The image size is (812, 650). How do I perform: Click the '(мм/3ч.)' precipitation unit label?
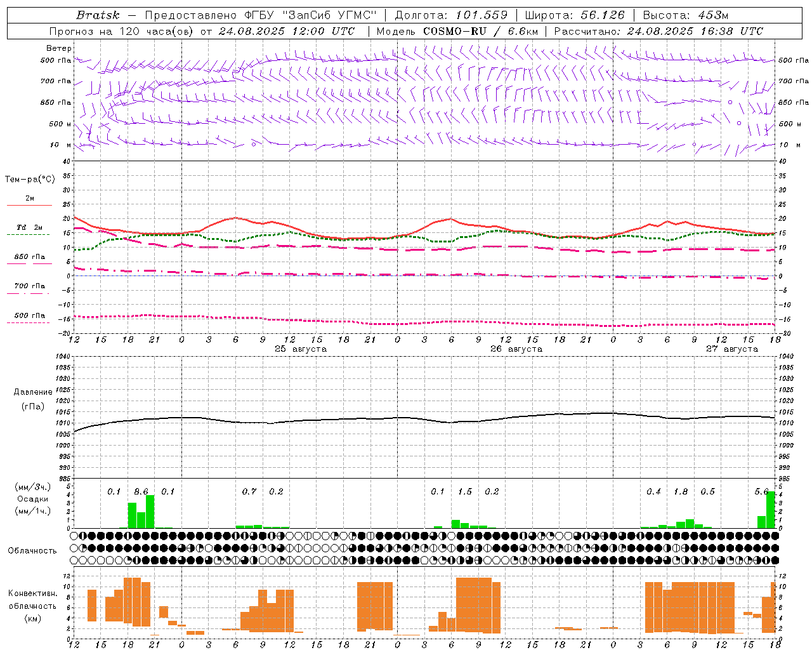point(32,487)
